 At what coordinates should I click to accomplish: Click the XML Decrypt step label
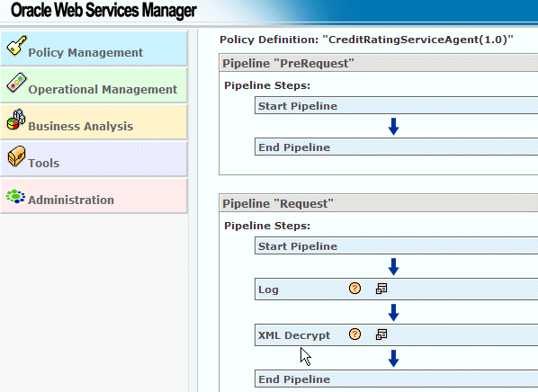(x=294, y=335)
